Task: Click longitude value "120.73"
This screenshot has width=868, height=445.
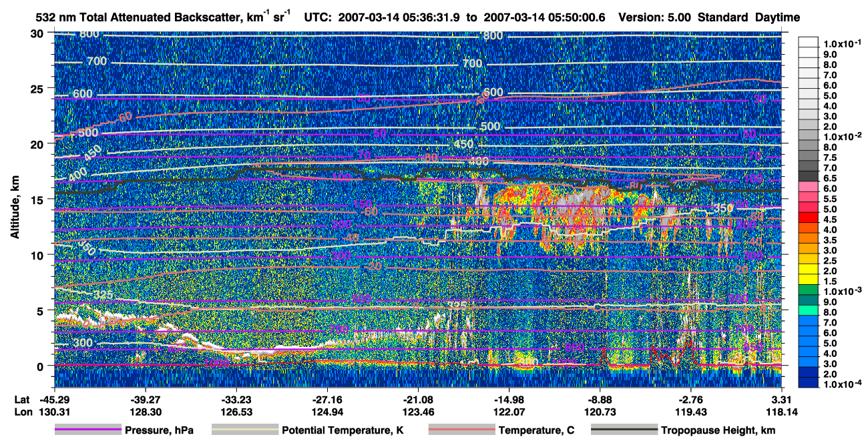Action: tap(600, 412)
